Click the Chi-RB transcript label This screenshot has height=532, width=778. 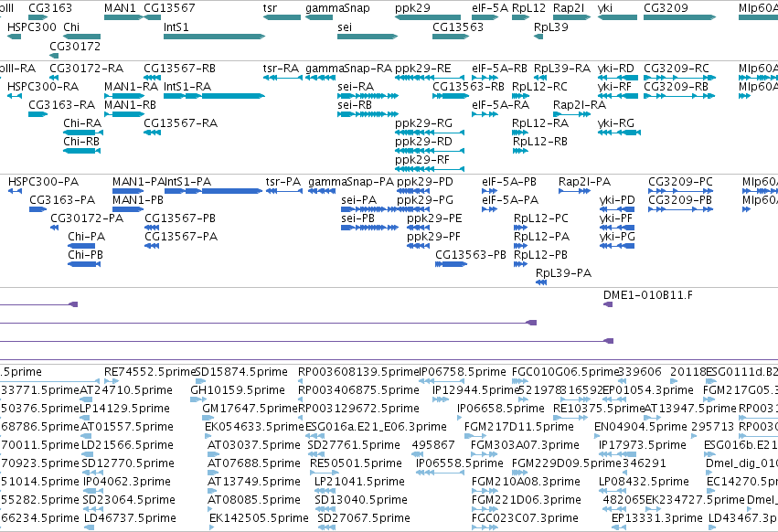81,142
